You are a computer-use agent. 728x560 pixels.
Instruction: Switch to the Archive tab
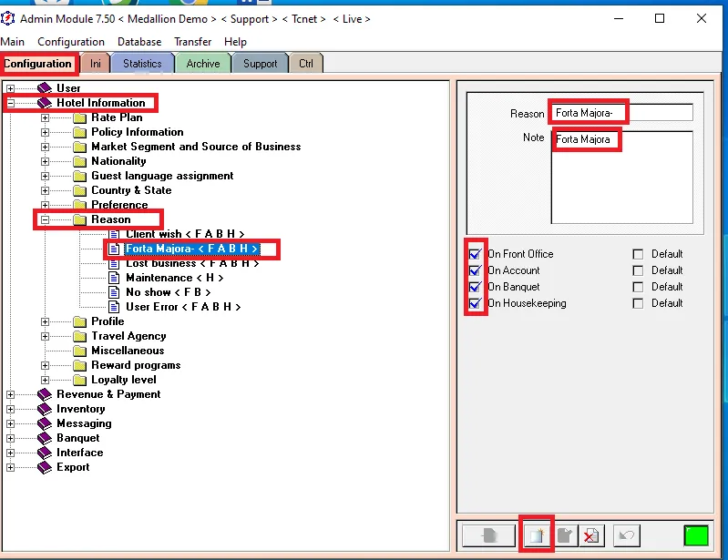click(x=203, y=64)
